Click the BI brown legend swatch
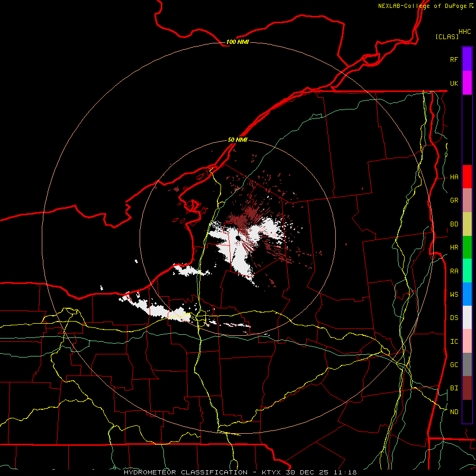This screenshot has width=476, height=476. tap(467, 388)
